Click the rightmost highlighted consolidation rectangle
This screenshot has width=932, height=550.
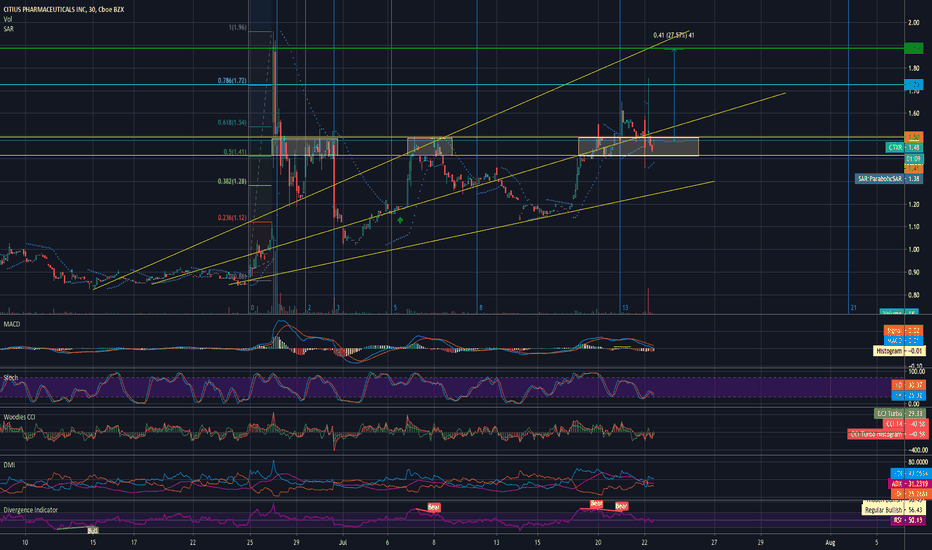pos(638,147)
